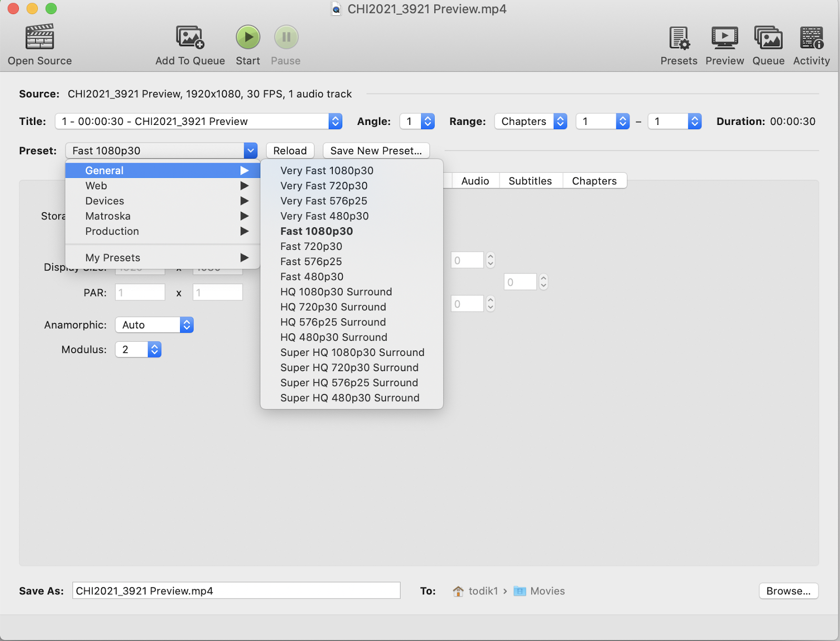840x641 pixels.
Task: Select Super HQ 480p30 Surround preset
Action: click(352, 398)
